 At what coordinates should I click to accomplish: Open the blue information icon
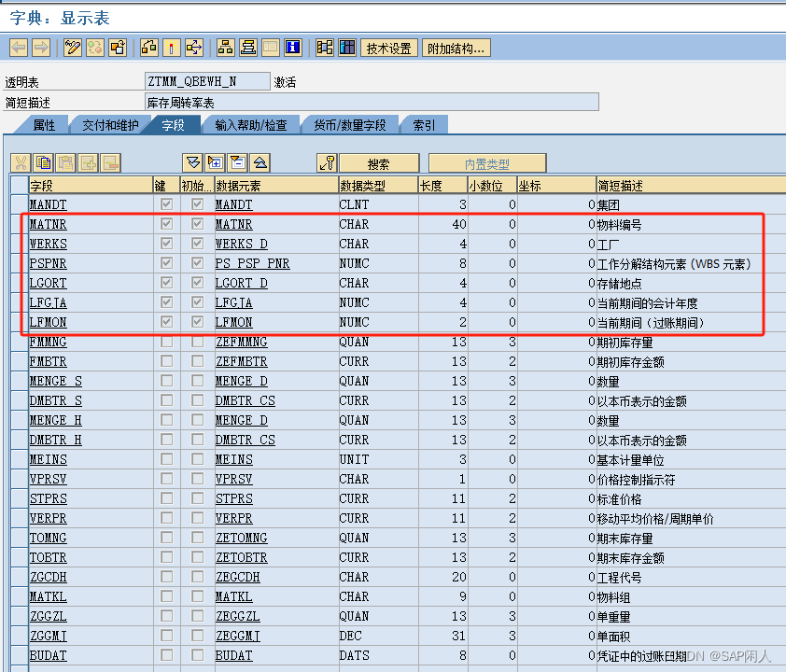pyautogui.click(x=293, y=49)
